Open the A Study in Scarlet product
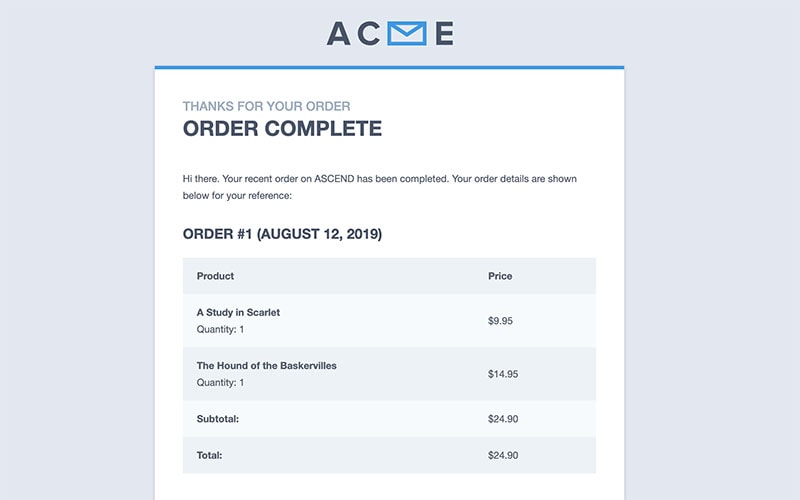The width and height of the screenshot is (800, 500). (238, 312)
